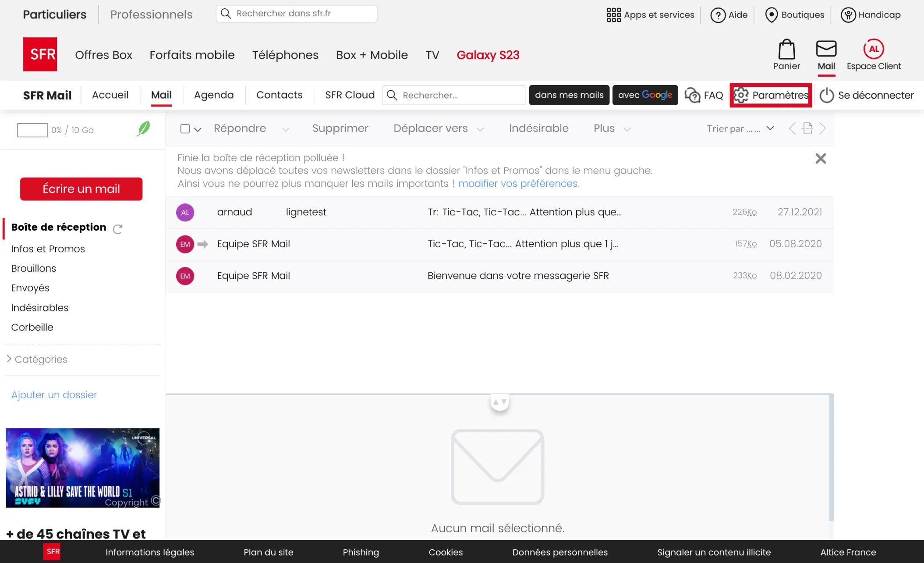Open 'modifier vos préférences' link
The image size is (924, 563).
pos(518,183)
